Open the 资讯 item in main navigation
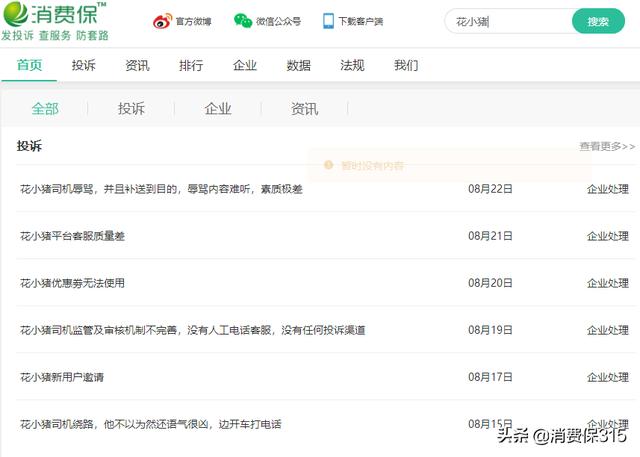The image size is (640, 457). 137,65
